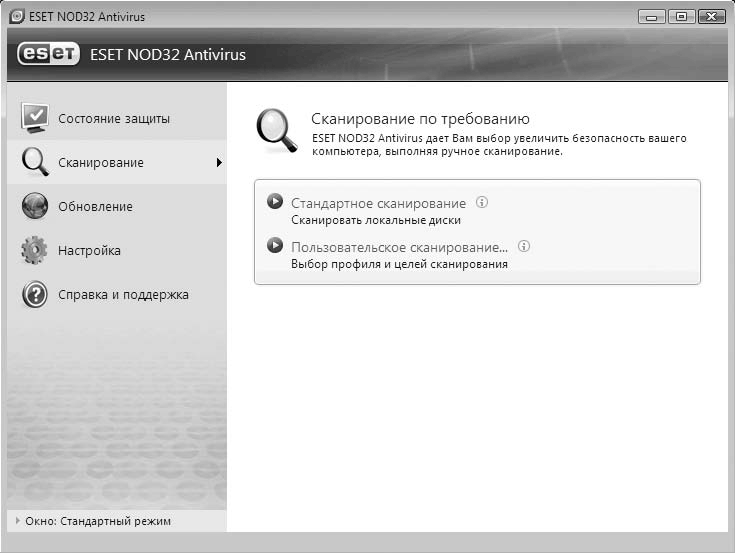The height and width of the screenshot is (553, 735).
Task: Expand the Окно: Стандартный режим triangle
Action: tap(17, 521)
